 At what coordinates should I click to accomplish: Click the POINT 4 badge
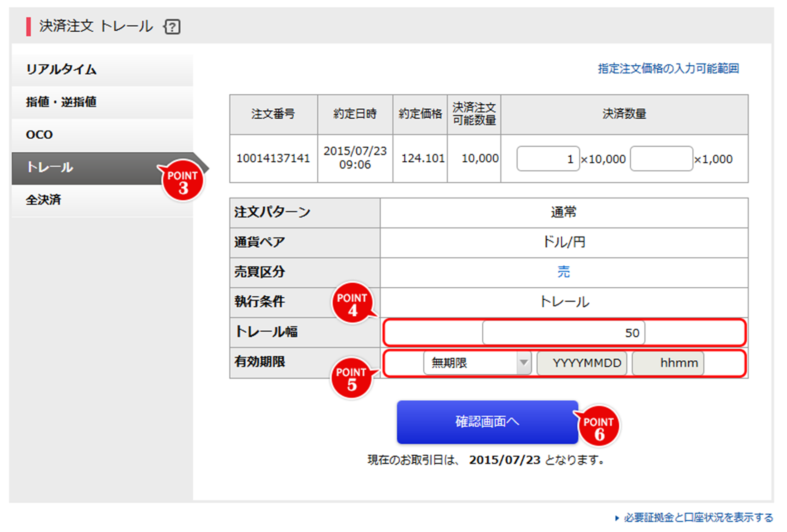(x=352, y=303)
